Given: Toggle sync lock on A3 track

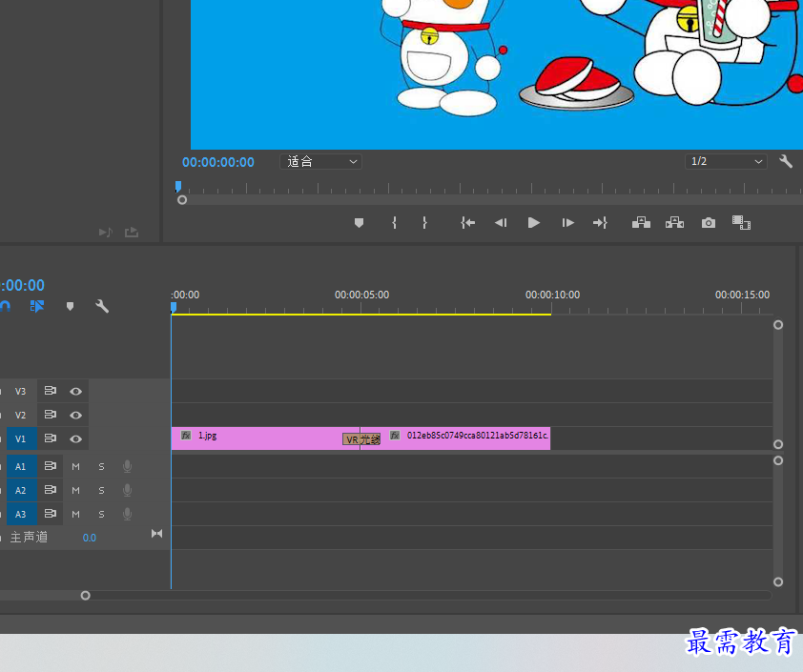Looking at the screenshot, I should click(x=51, y=513).
